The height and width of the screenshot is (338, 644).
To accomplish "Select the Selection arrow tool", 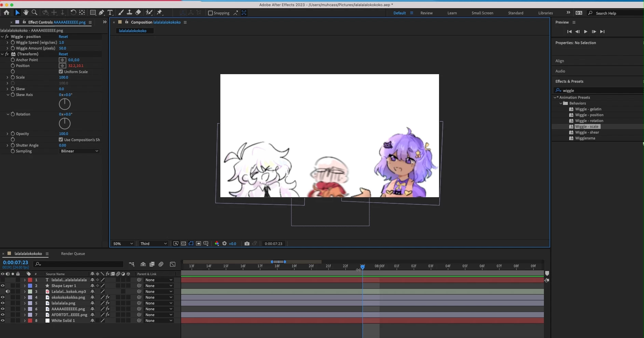I will pyautogui.click(x=17, y=12).
